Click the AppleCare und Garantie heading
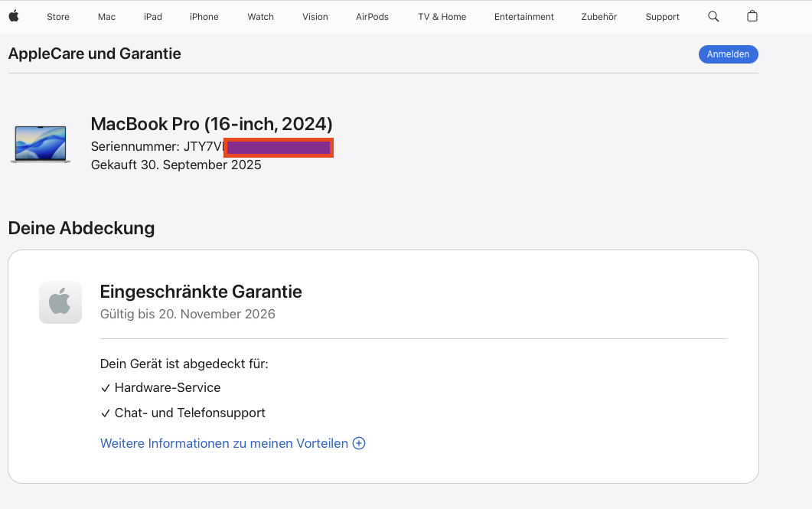The image size is (812, 509). point(95,54)
